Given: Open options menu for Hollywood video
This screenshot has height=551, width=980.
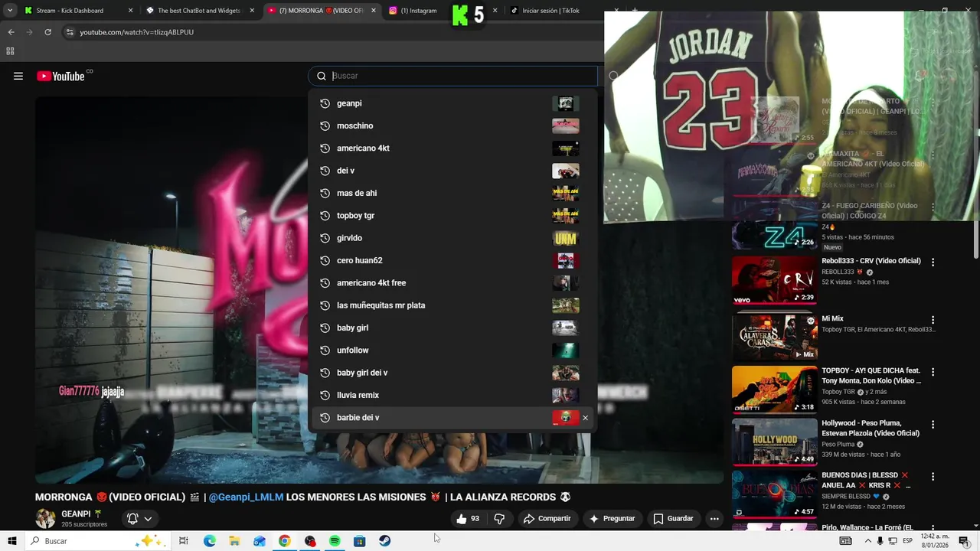Looking at the screenshot, I should pyautogui.click(x=933, y=425).
